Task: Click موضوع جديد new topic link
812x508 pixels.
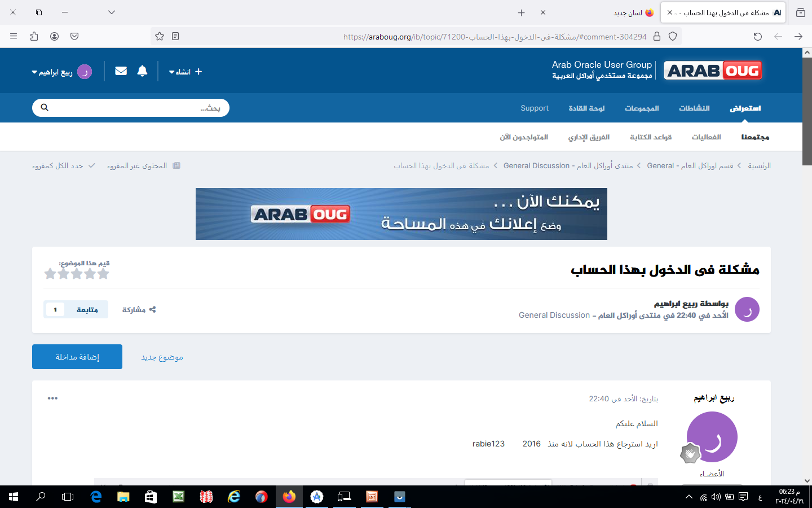Action: (162, 357)
